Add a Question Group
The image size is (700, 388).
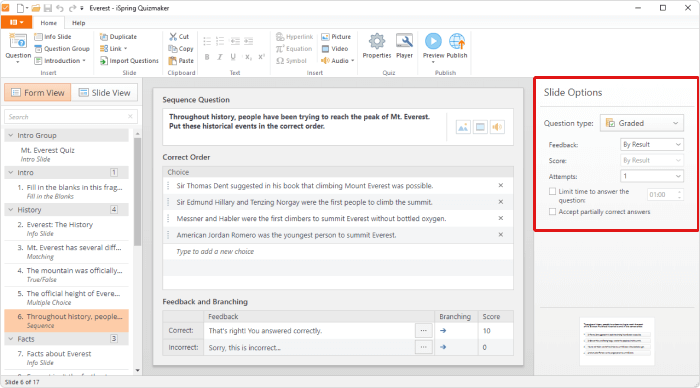point(62,49)
